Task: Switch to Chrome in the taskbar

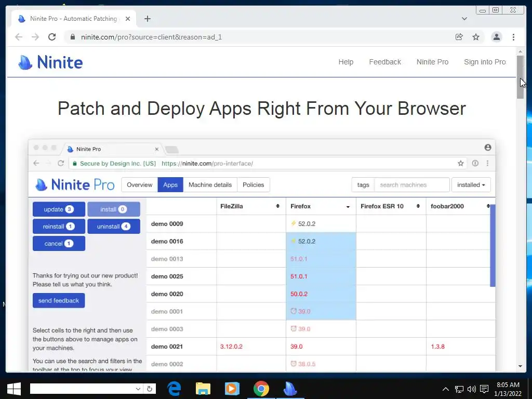Action: click(x=261, y=389)
